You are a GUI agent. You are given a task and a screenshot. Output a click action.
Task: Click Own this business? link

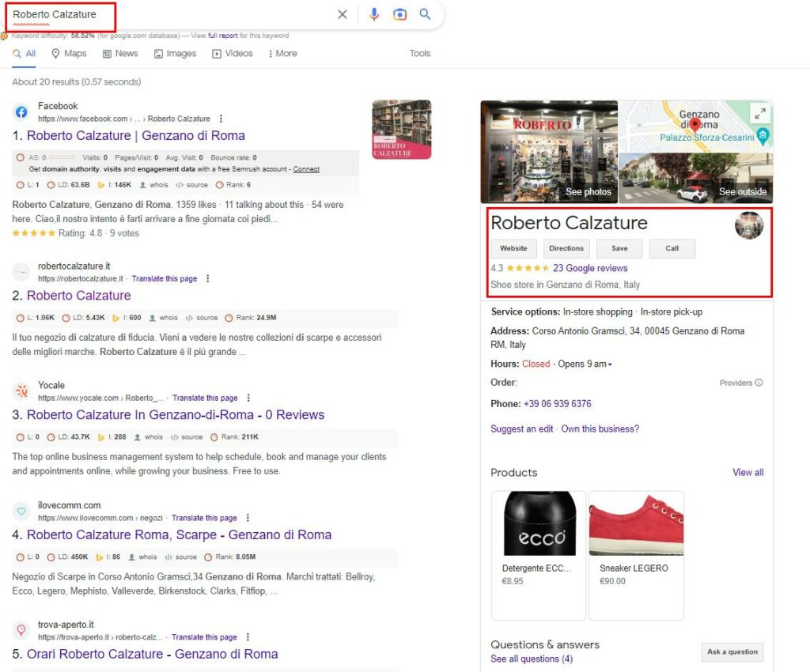click(x=600, y=428)
